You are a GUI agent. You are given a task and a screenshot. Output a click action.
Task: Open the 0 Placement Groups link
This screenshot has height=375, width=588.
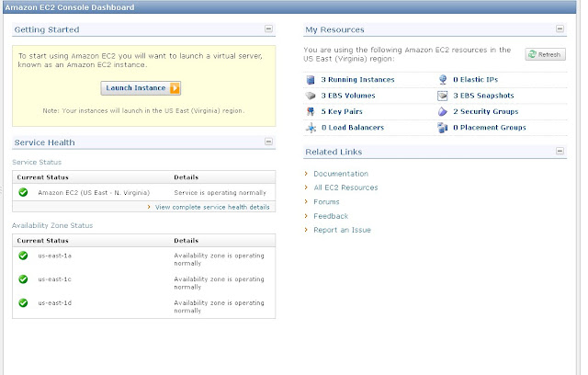(x=490, y=128)
